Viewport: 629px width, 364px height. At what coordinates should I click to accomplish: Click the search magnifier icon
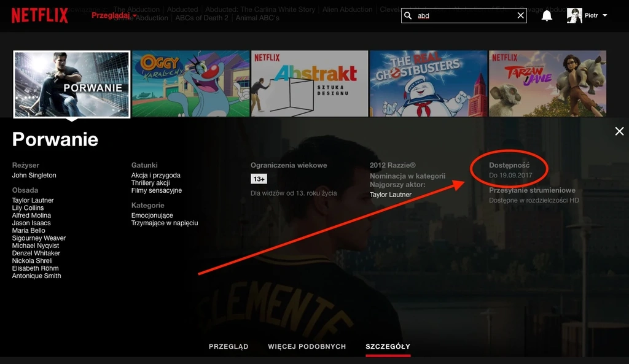click(x=408, y=15)
